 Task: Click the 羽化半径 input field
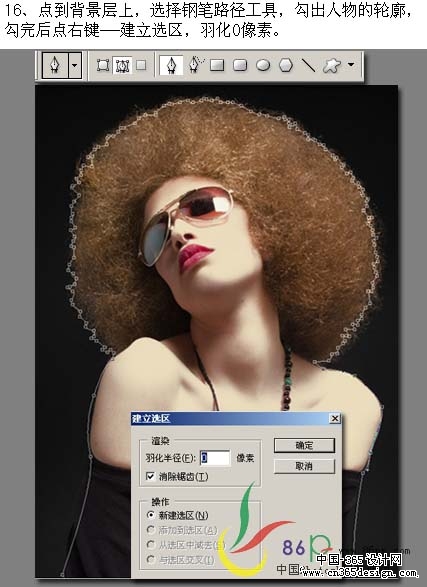[x=215, y=458]
